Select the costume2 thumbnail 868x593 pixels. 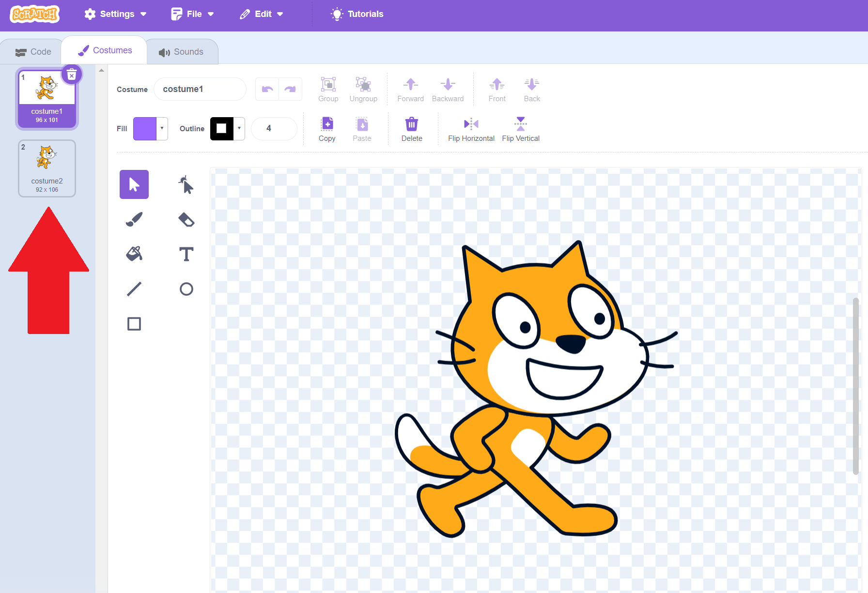pyautogui.click(x=47, y=168)
